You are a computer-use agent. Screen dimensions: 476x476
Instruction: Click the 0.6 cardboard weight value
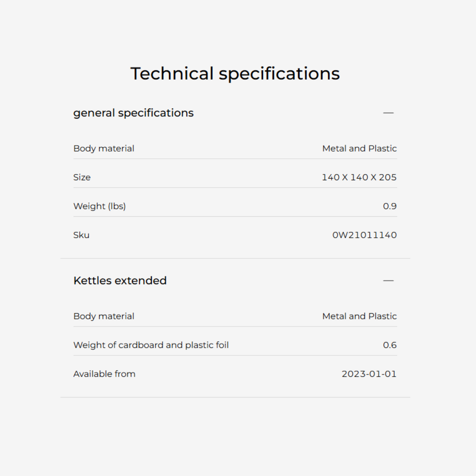click(390, 345)
